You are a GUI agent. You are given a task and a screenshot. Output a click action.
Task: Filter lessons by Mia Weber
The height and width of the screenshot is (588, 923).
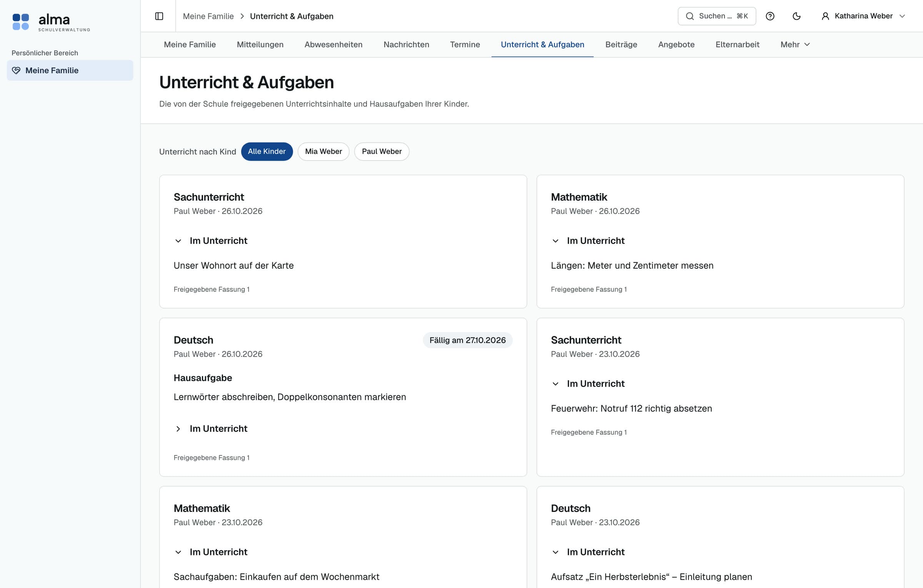point(323,151)
